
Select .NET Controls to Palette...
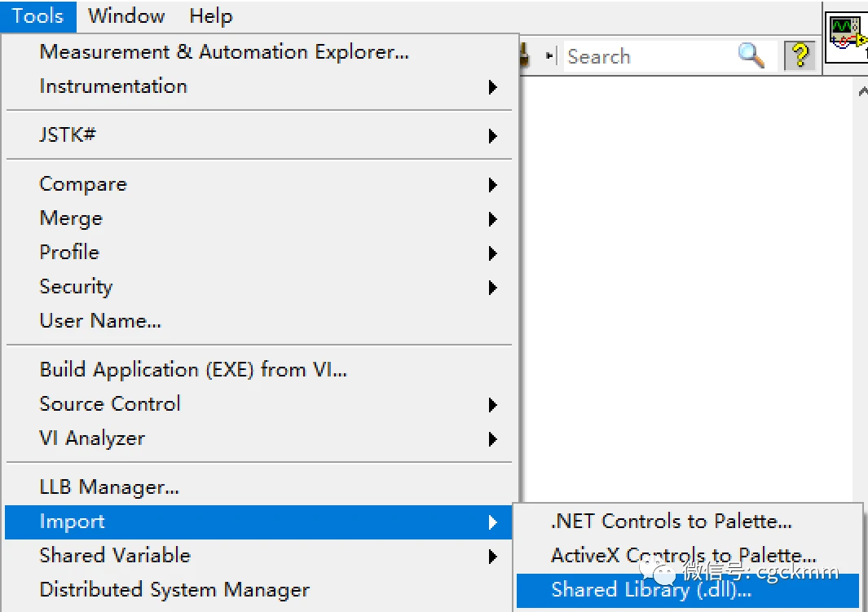coord(671,522)
